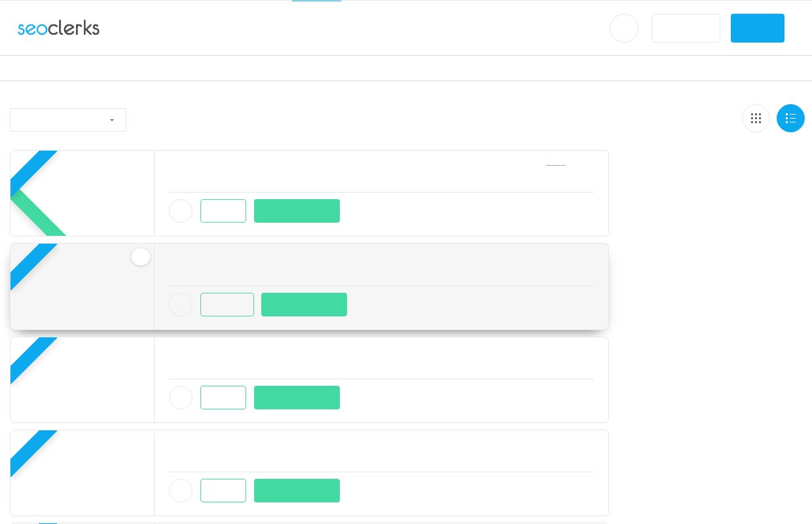Viewport: 812px width, 524px height.
Task: Open the sort dropdown above the listings
Action: pos(68,120)
